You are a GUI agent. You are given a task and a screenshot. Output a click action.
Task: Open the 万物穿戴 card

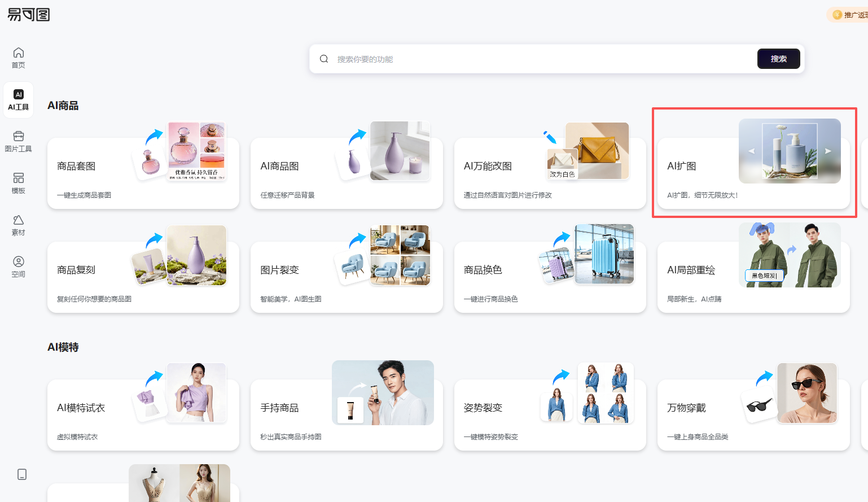753,415
